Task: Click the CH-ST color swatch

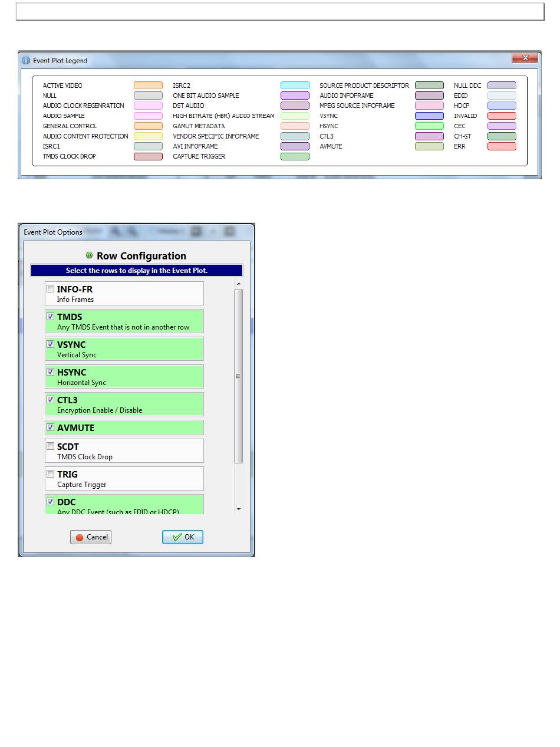Action: pyautogui.click(x=502, y=136)
